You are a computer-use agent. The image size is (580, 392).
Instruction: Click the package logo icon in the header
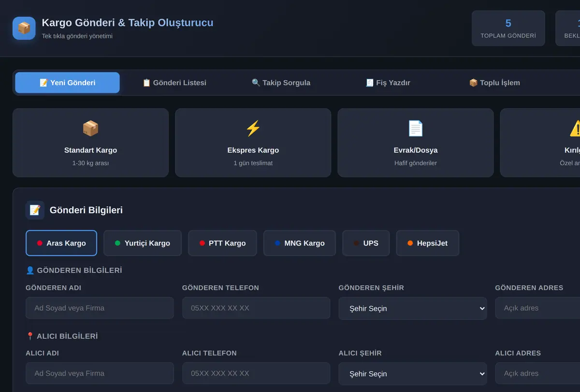pos(24,28)
